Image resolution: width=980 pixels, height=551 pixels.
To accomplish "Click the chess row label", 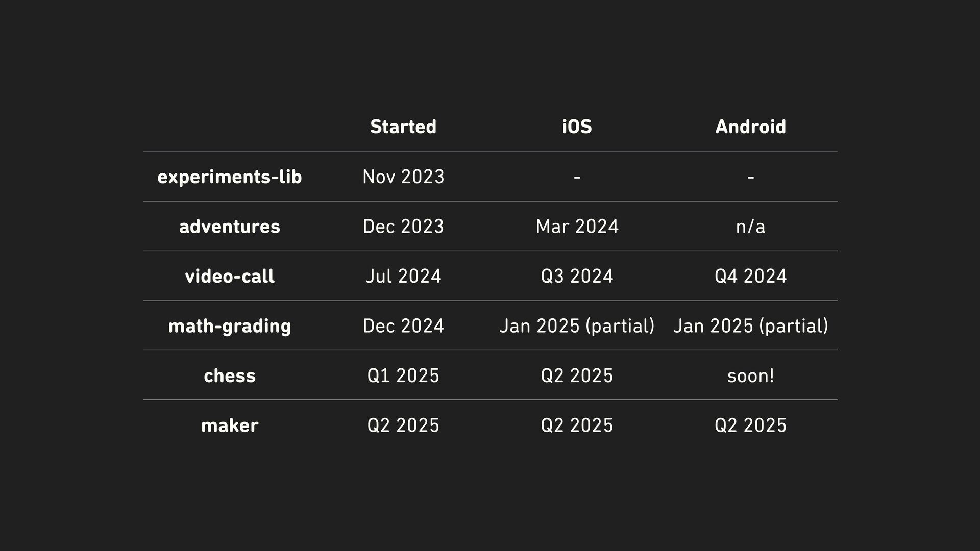I will click(x=230, y=375).
